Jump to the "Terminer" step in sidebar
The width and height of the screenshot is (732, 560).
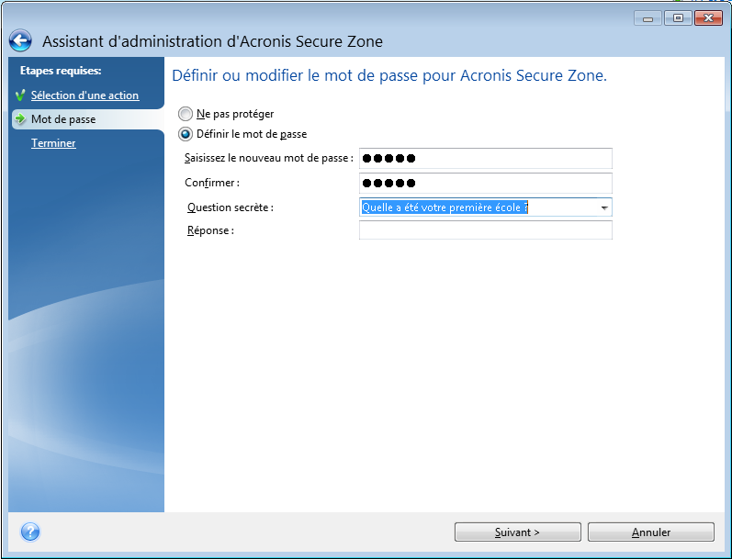53,143
